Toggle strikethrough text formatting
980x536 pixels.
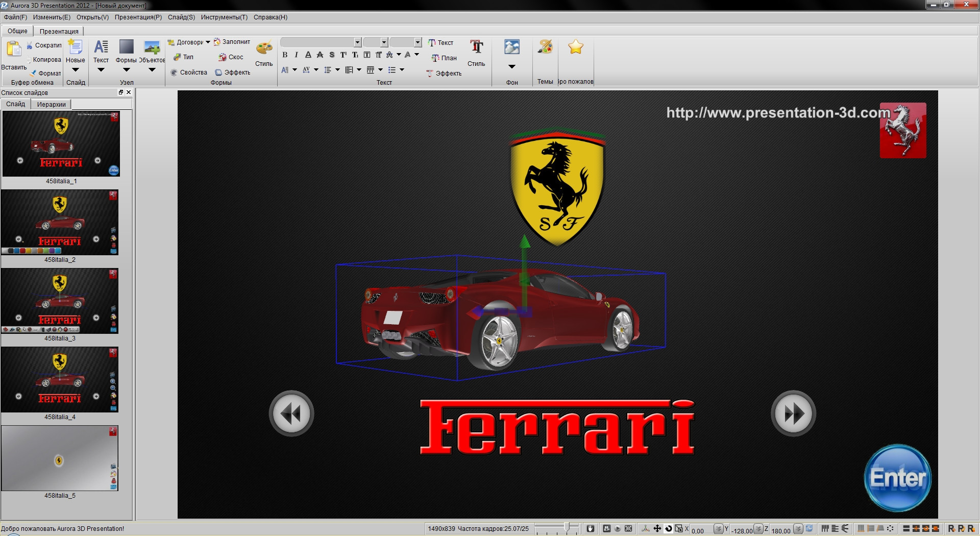coord(320,55)
